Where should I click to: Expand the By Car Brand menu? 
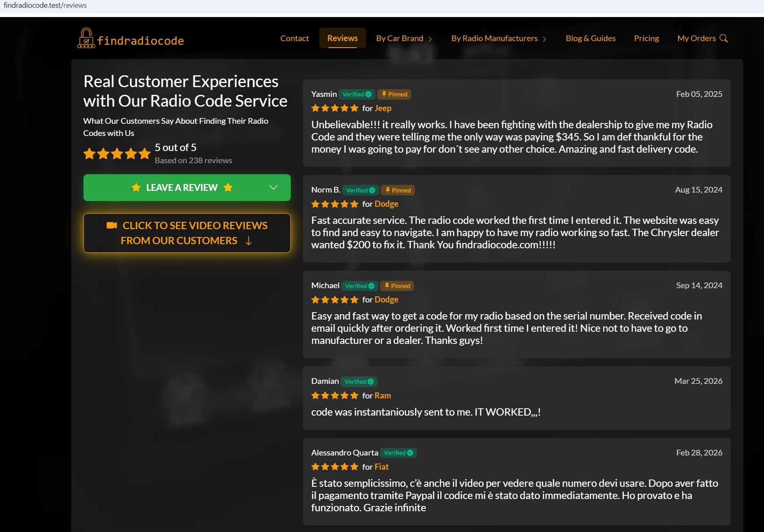pyautogui.click(x=403, y=38)
